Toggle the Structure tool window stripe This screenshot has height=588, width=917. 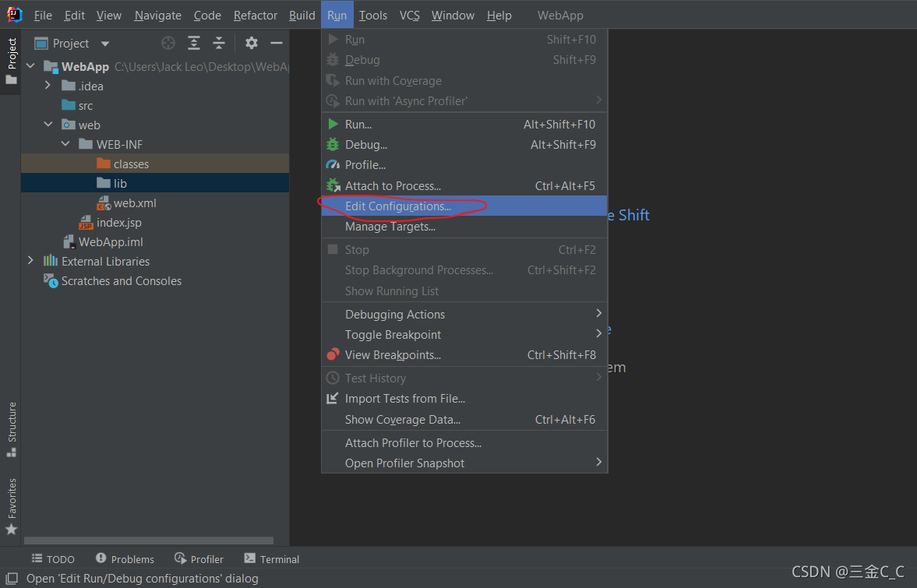pyautogui.click(x=12, y=429)
